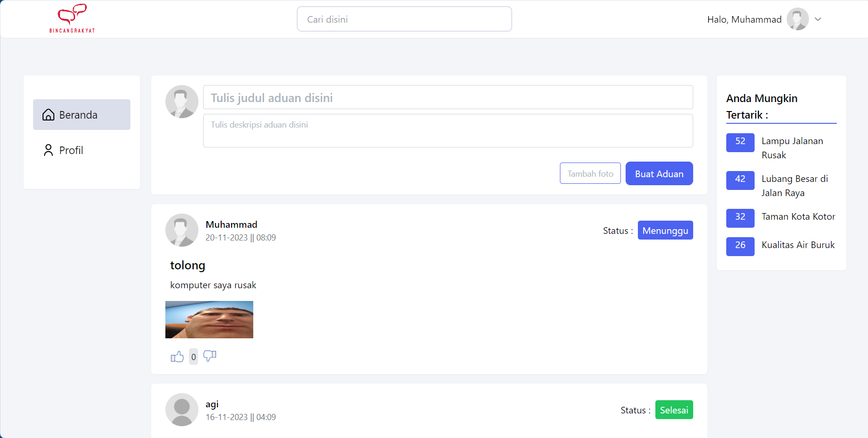Open Taman Kota Kotor topic
868x438 pixels.
(x=799, y=216)
